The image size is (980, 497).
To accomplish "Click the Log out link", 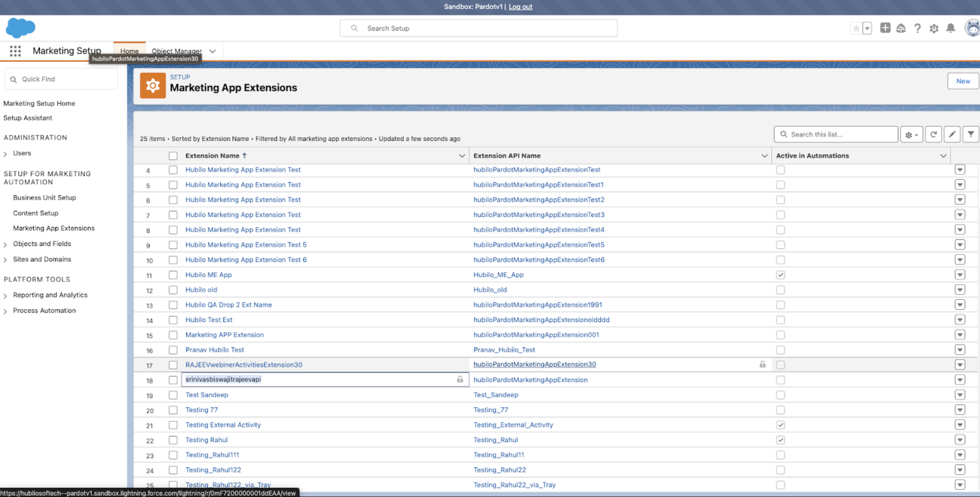I will [520, 6].
